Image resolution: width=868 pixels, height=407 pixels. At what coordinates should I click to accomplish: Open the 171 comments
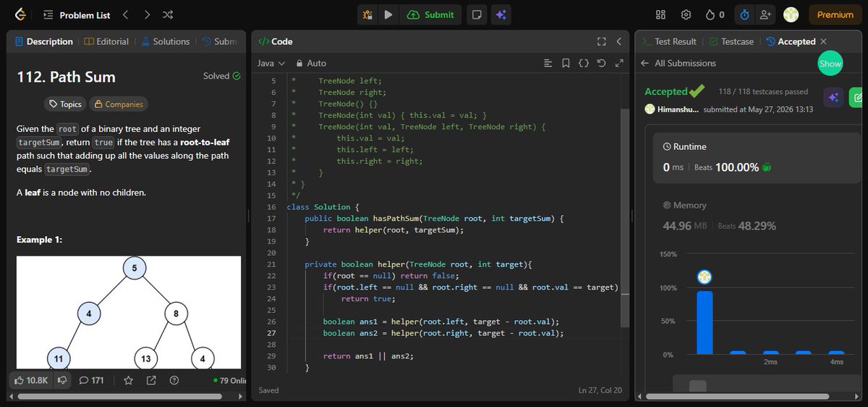pyautogui.click(x=91, y=380)
